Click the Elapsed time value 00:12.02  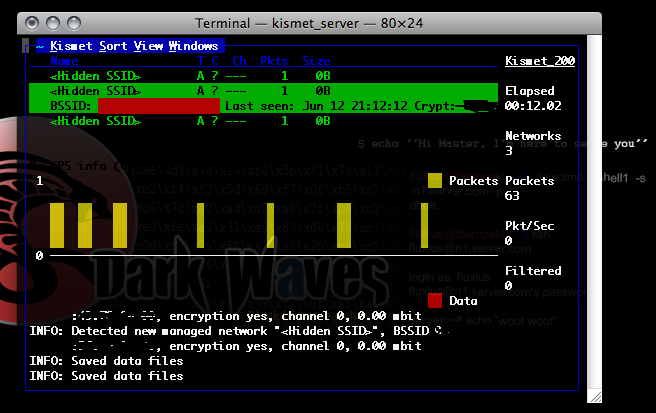[533, 105]
